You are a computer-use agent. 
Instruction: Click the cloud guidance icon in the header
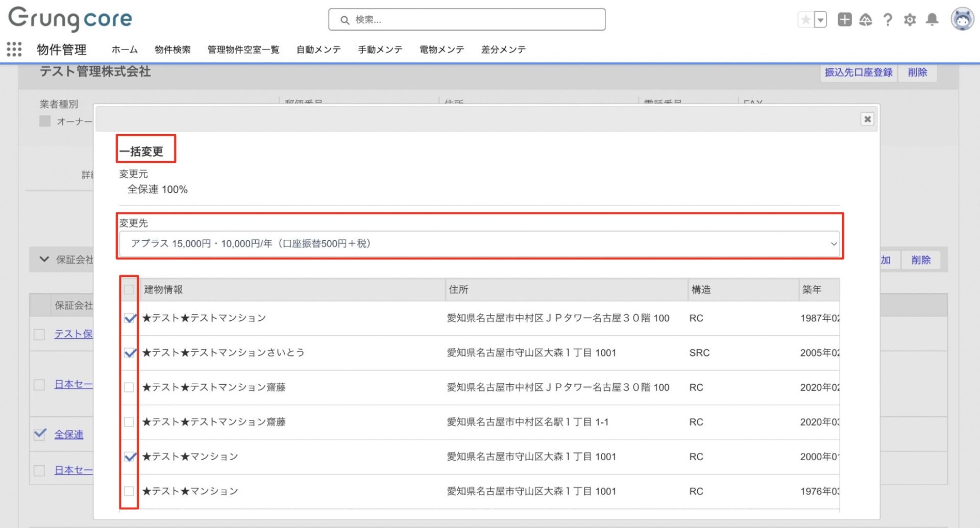866,20
